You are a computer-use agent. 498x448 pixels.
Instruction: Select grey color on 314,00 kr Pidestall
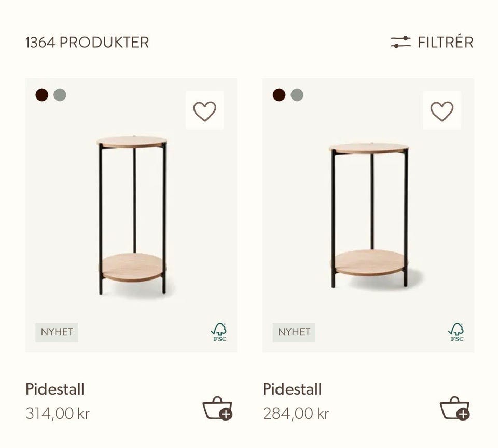click(60, 95)
